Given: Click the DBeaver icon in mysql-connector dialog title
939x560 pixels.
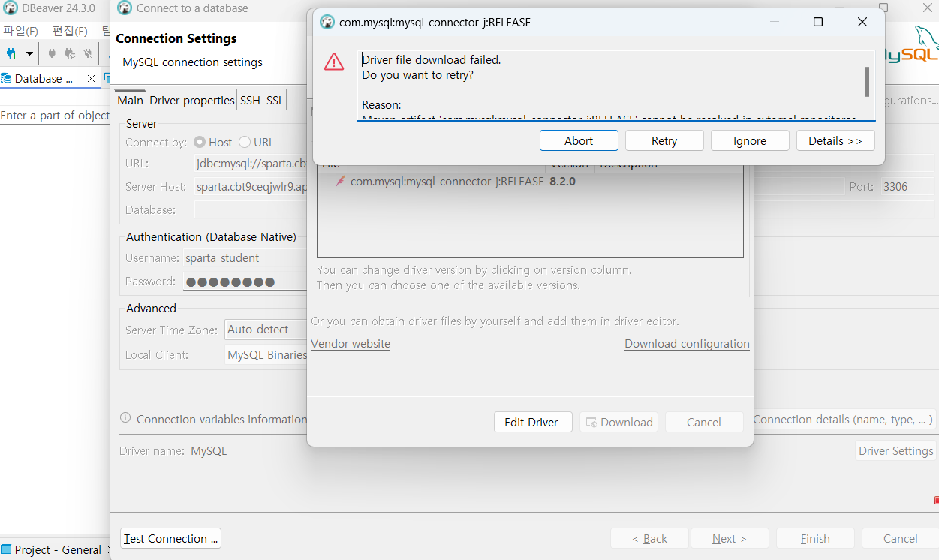Looking at the screenshot, I should 327,22.
